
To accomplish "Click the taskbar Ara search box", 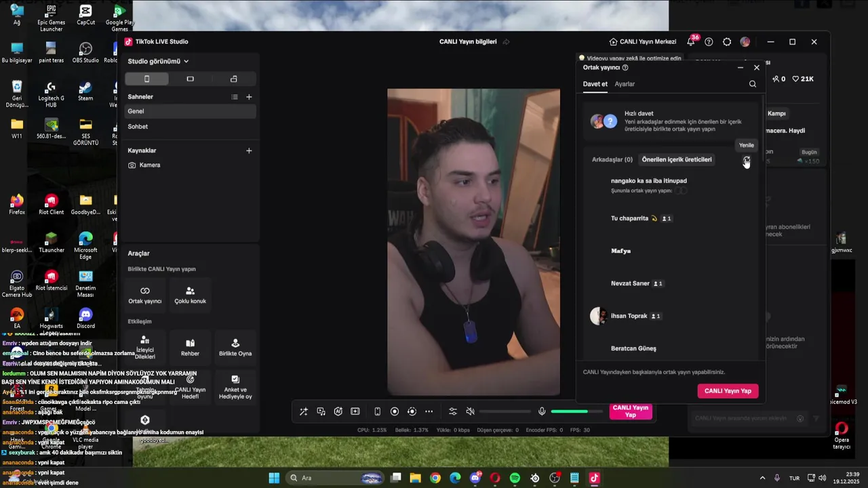I will (336, 478).
